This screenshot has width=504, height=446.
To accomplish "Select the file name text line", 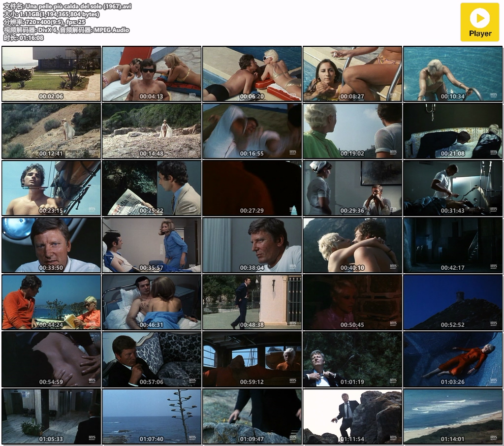I will click(x=67, y=6).
